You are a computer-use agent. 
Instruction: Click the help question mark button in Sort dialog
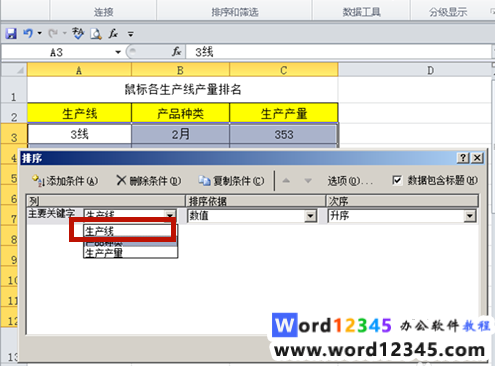(463, 158)
